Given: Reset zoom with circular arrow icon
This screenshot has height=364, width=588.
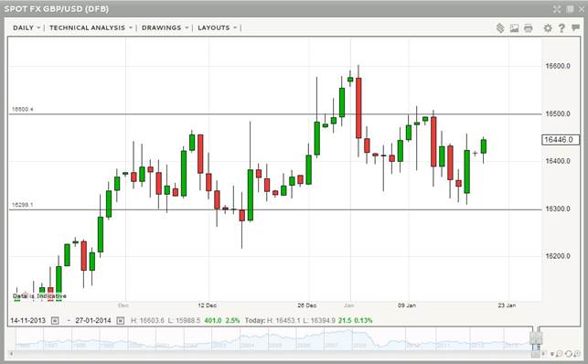Looking at the screenshot, I should pyautogui.click(x=568, y=354).
